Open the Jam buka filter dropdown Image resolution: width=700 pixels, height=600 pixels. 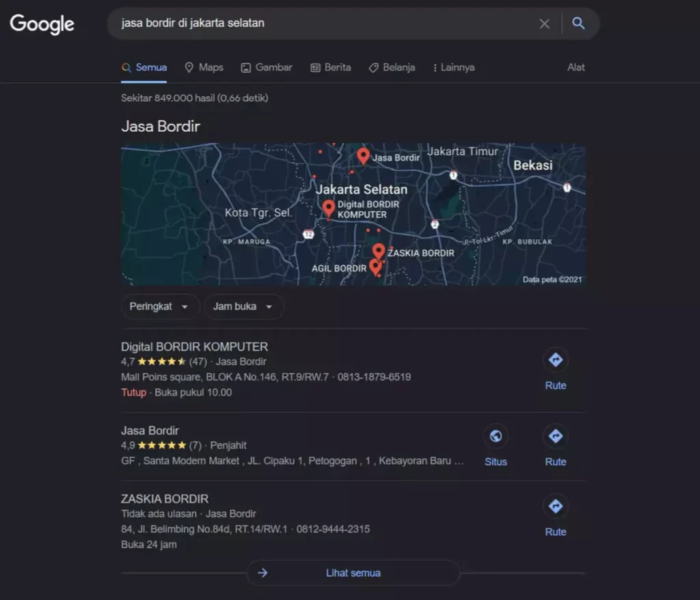(x=244, y=307)
